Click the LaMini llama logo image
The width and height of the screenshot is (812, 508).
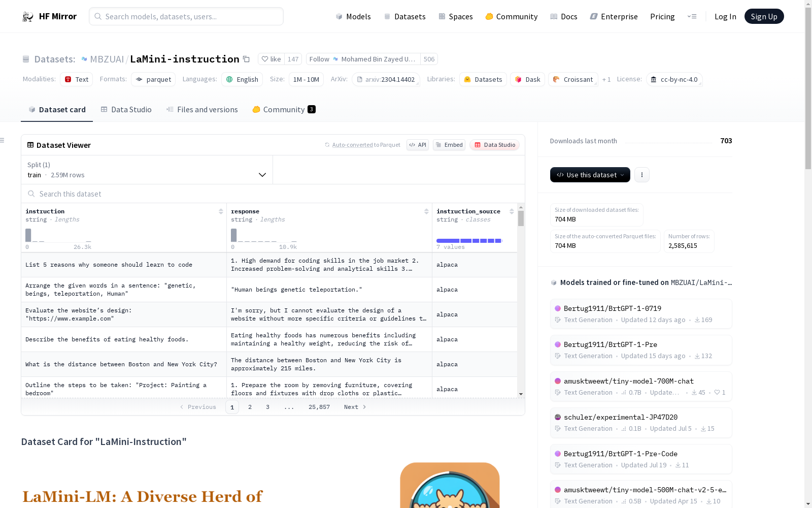pyautogui.click(x=450, y=485)
